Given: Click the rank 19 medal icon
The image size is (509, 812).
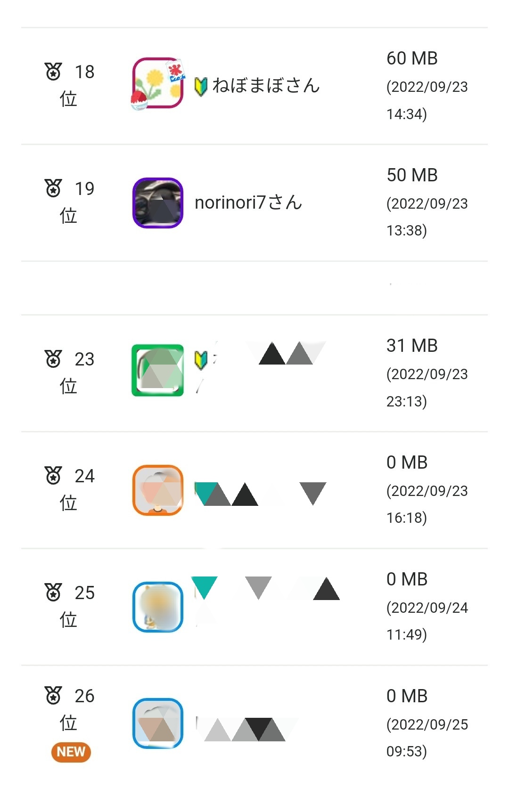Looking at the screenshot, I should tap(53, 188).
